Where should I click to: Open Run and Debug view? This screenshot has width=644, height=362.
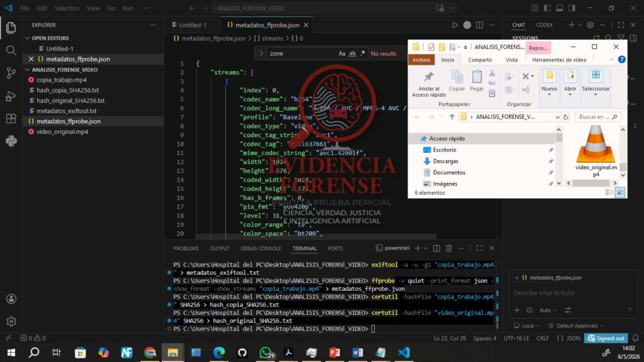(x=11, y=96)
